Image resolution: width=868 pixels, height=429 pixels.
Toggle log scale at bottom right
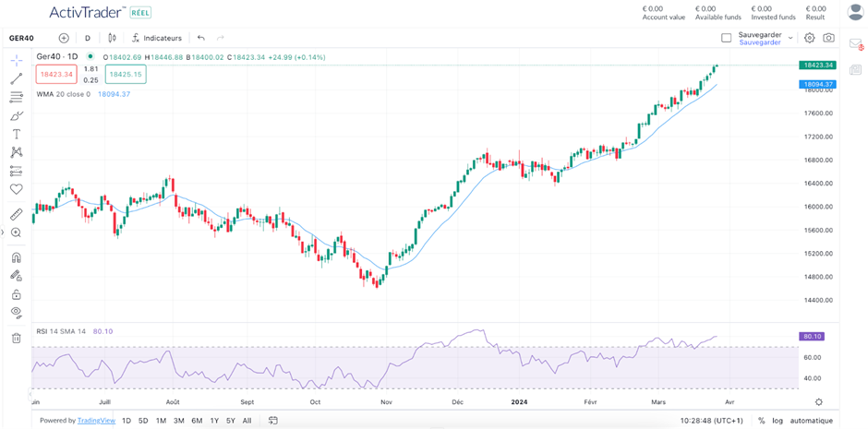pos(776,421)
